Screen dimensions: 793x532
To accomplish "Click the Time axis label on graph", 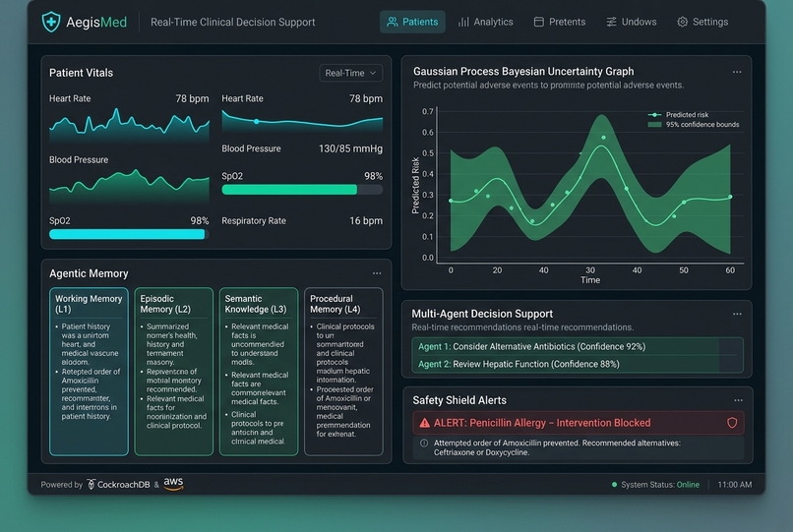I will [x=590, y=280].
